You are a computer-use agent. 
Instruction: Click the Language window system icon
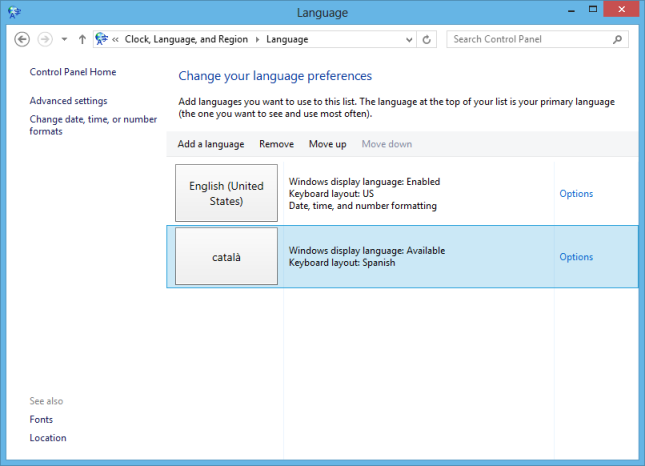(x=14, y=12)
